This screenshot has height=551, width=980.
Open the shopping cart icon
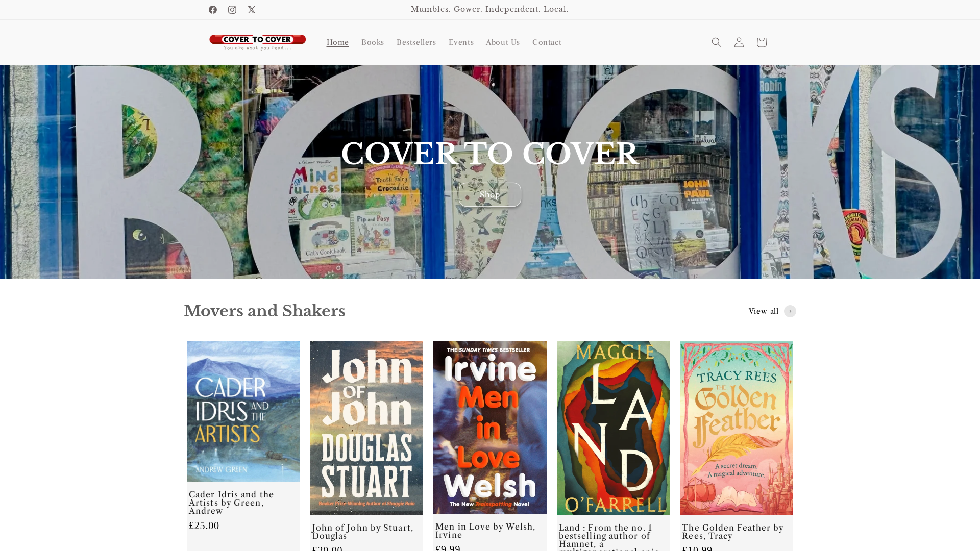tap(762, 42)
